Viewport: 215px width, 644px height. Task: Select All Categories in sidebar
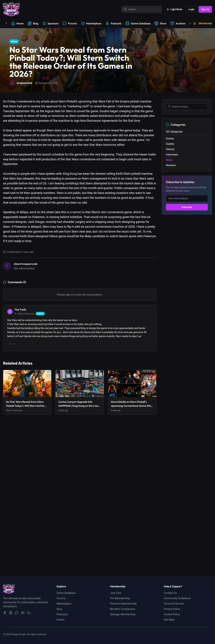pos(174,132)
